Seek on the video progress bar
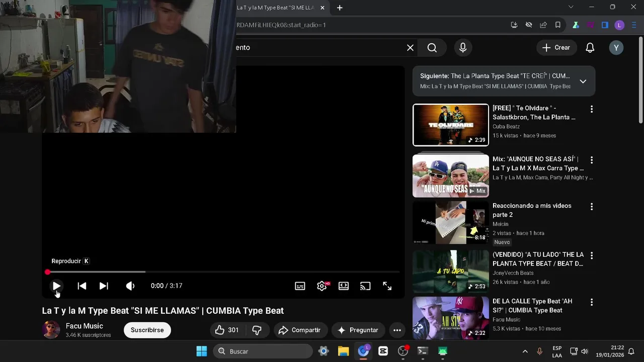This screenshot has height=362, width=644. point(223,272)
